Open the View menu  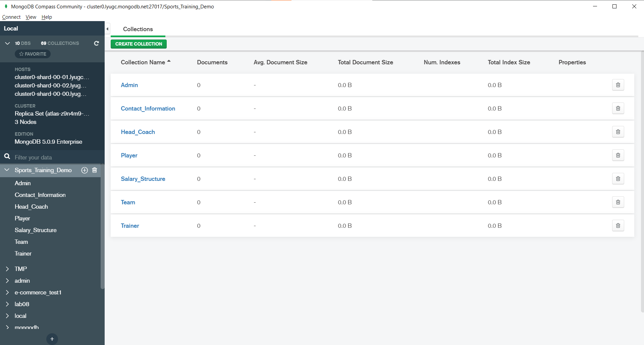31,17
